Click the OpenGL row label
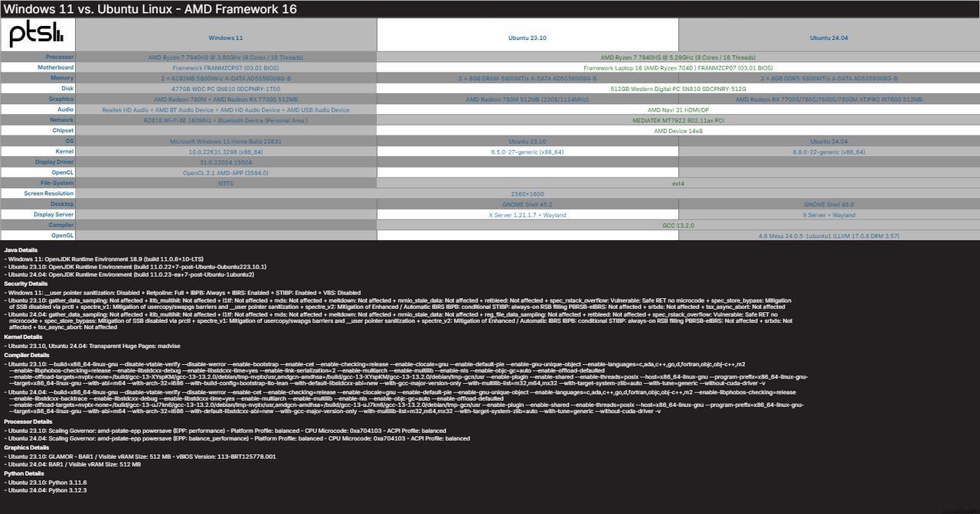This screenshot has width=980, height=514. pos(63,236)
